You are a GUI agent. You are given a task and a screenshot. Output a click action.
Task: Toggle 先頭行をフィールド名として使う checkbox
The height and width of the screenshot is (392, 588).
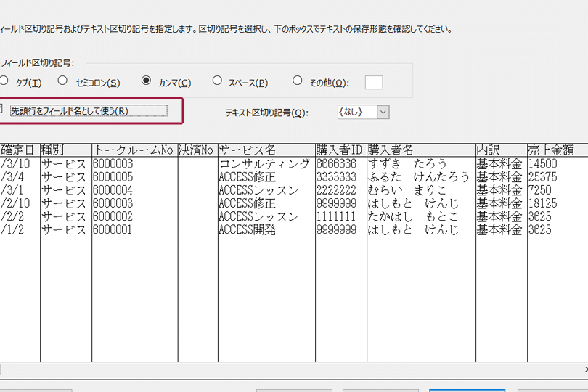pos(2,110)
